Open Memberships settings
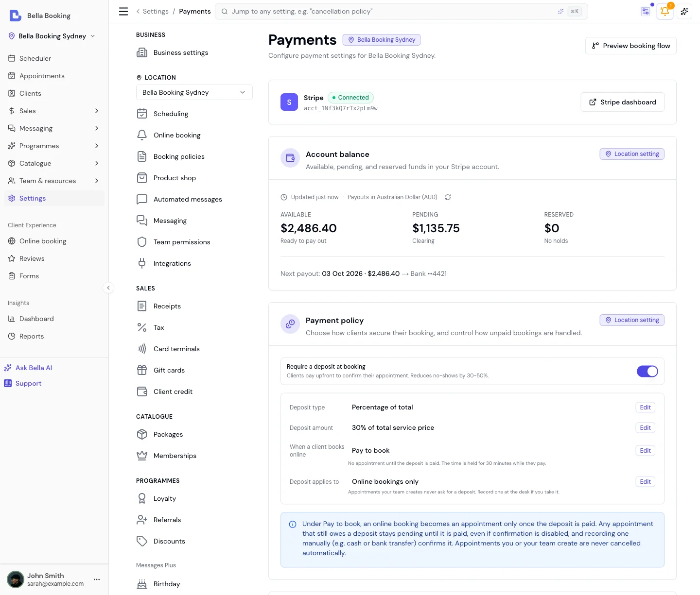Screen dimensions: 700x595 tap(194, 456)
